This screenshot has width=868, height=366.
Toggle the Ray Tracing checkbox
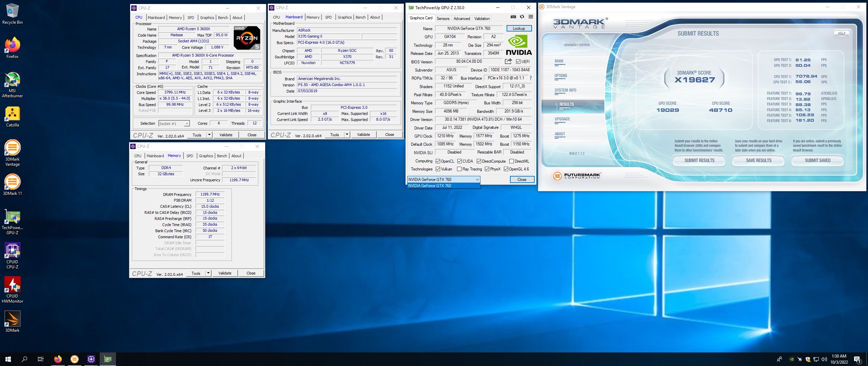pos(459,169)
